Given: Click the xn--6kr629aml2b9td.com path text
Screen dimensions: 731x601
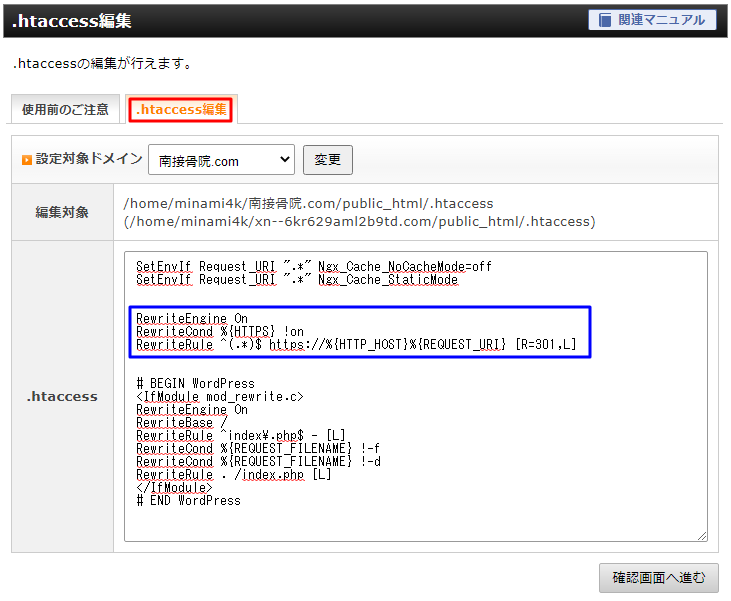Looking at the screenshot, I should pos(359,221).
